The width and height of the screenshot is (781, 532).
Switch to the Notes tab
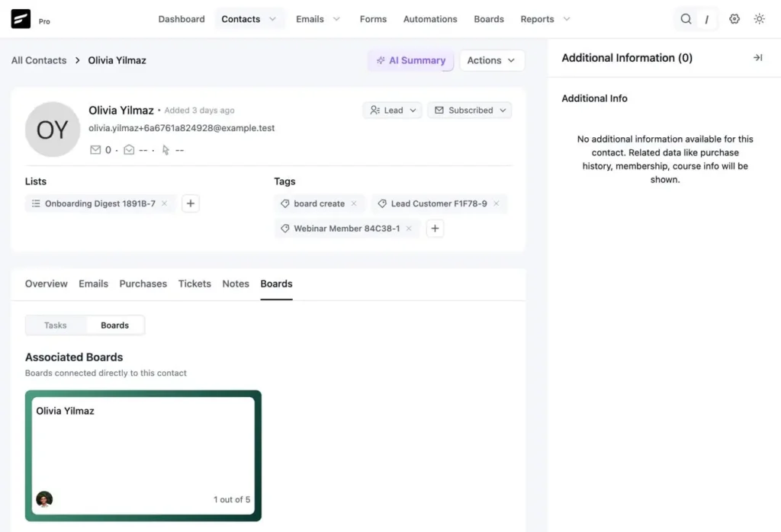(x=236, y=284)
